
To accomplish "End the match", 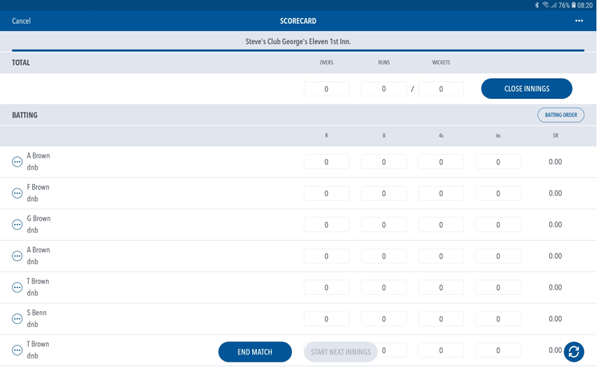I will tap(255, 352).
